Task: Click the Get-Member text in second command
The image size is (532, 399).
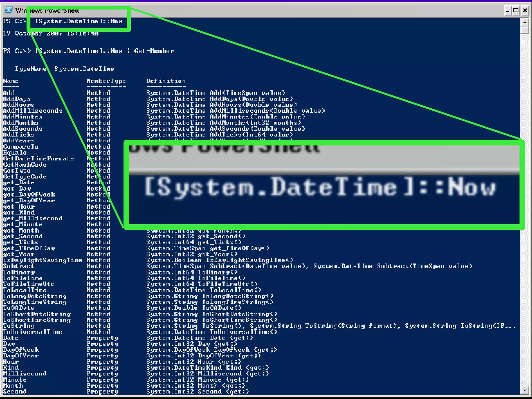Action: (x=154, y=51)
